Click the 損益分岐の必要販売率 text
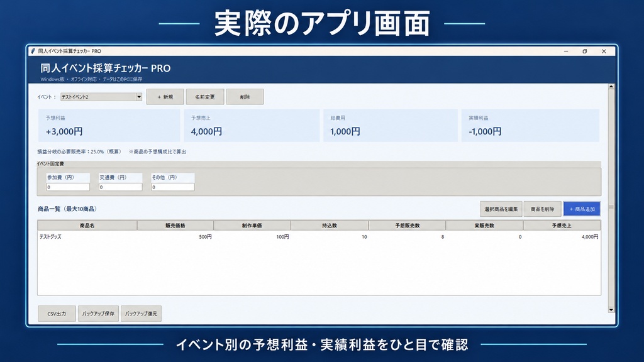 point(79,152)
